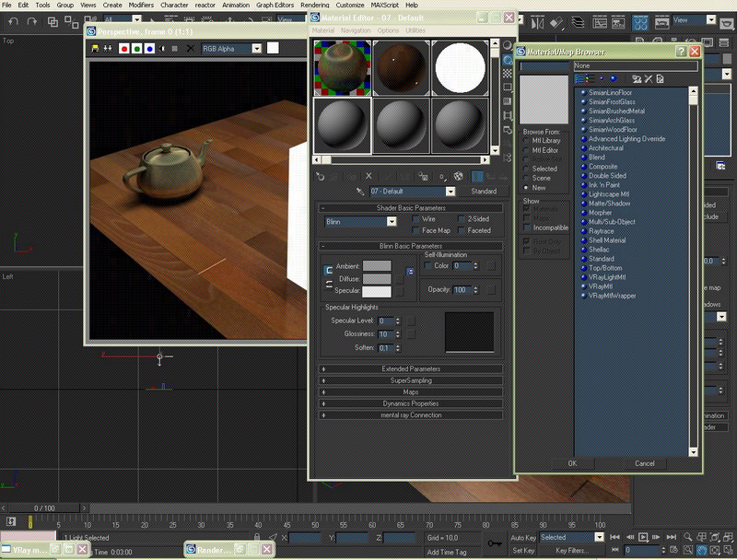The image size is (737, 560).
Task: Open the Selected key filter dropdown
Action: 599,537
